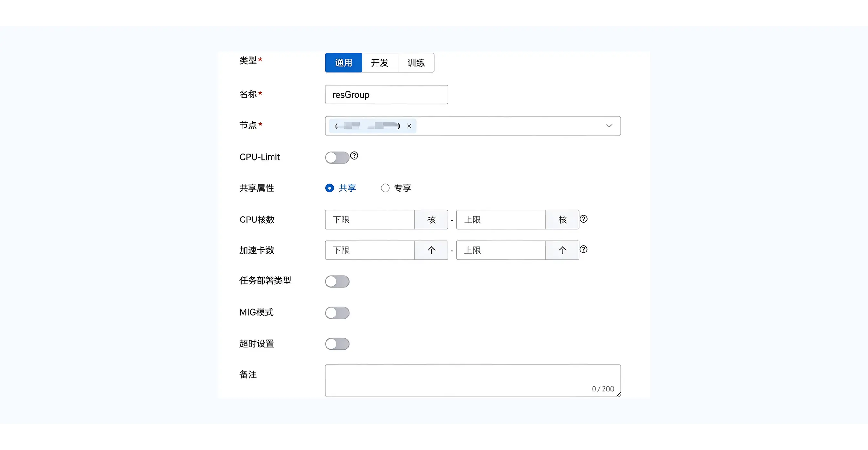Click the 核 unit addon after GPU 上限

click(x=563, y=220)
